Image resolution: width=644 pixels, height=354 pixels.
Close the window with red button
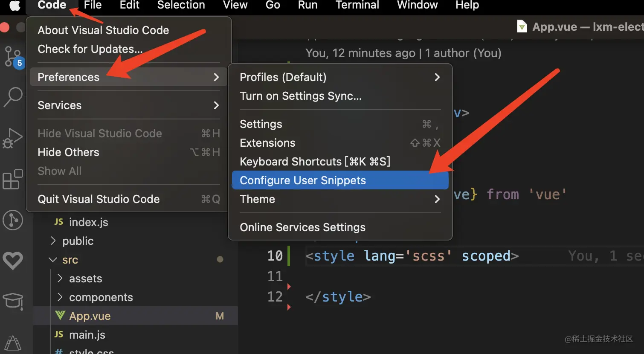[4, 27]
